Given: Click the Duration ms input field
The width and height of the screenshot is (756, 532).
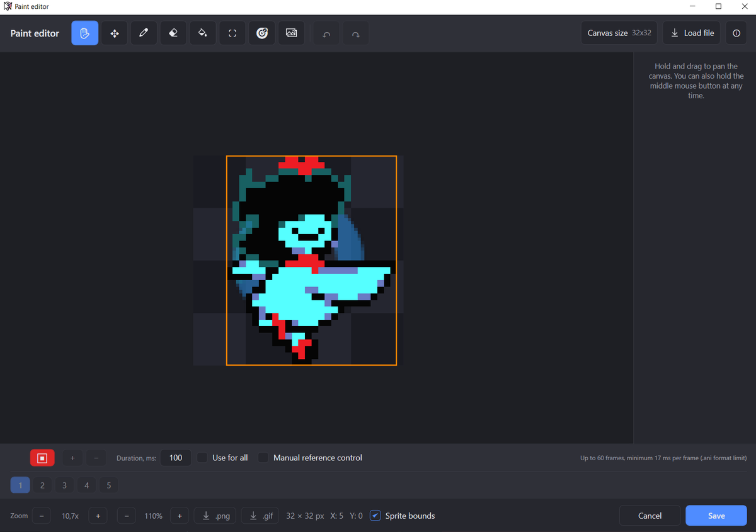Looking at the screenshot, I should point(176,458).
